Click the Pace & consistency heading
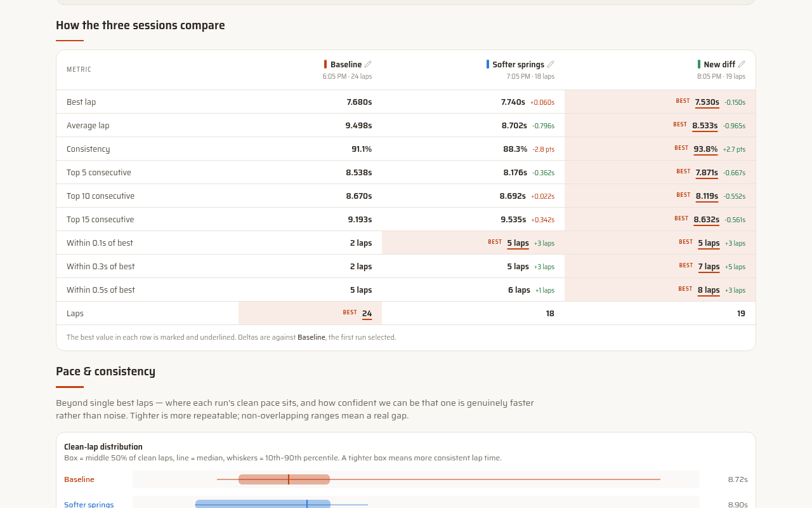 coord(105,371)
